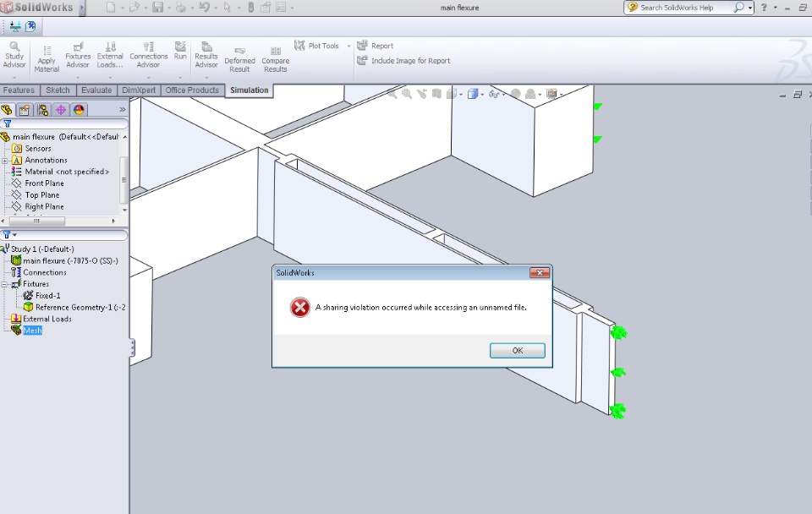Open the DimXpertManager tab
812x514 pixels.
coord(61,110)
